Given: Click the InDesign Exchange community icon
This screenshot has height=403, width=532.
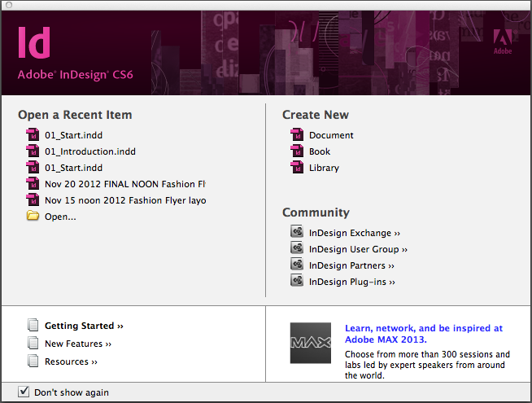Looking at the screenshot, I should (x=297, y=232).
